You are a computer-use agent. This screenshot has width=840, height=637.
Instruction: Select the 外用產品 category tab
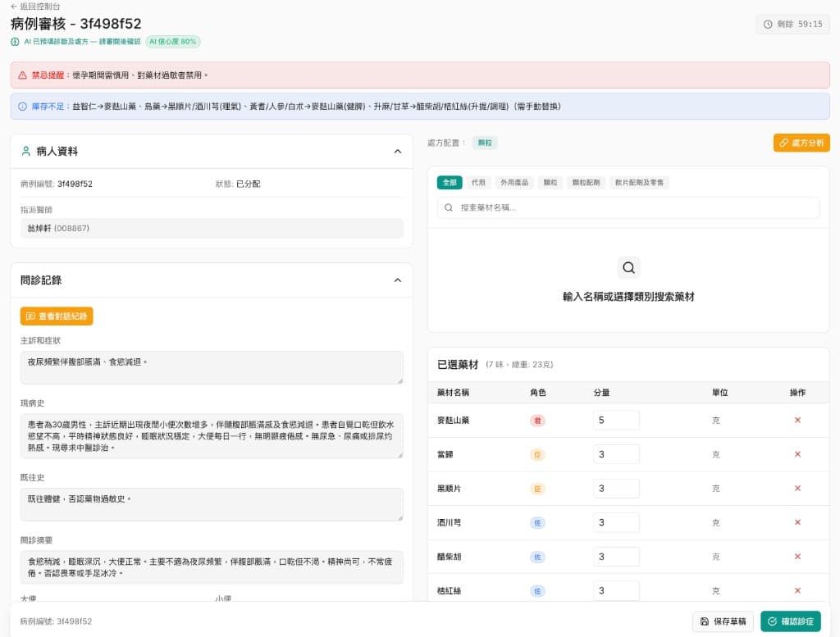point(514,183)
